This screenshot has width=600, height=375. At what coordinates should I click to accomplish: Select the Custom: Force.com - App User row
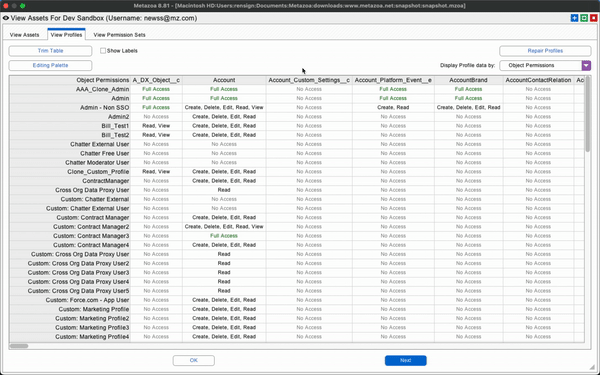click(x=70, y=300)
